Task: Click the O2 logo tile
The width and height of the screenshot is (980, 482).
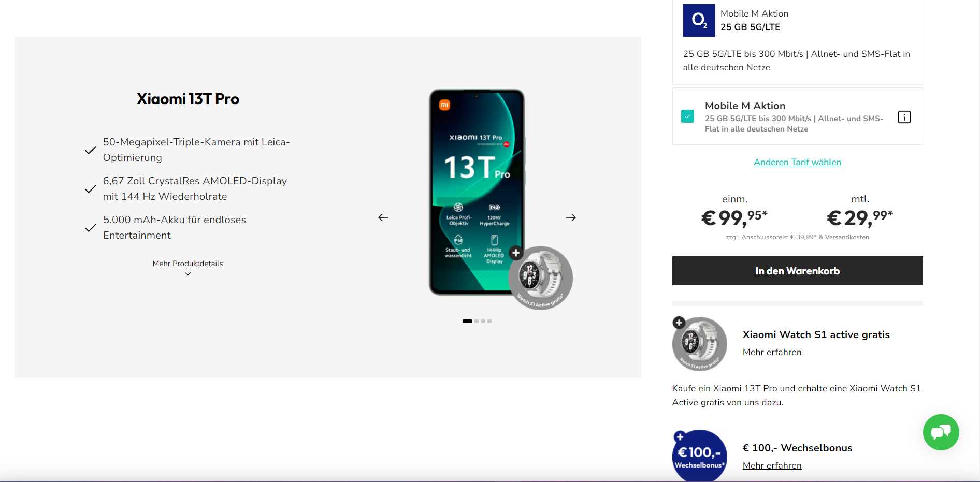Action: [699, 20]
